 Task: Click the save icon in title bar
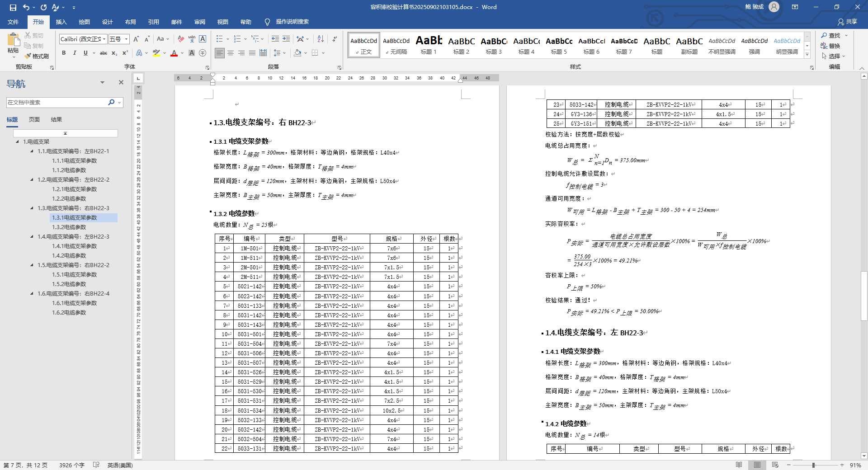pyautogui.click(x=13, y=7)
